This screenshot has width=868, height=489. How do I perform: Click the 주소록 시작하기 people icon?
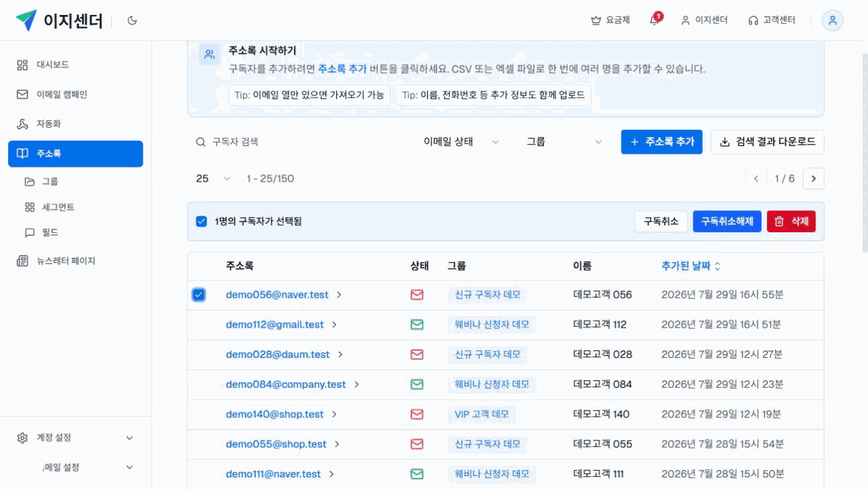pyautogui.click(x=209, y=54)
